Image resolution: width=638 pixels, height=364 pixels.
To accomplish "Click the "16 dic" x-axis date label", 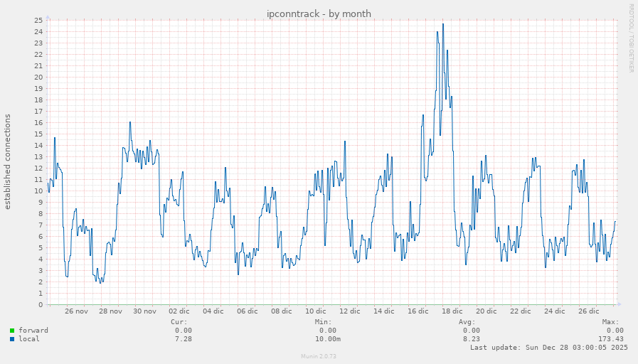I will point(418,311).
